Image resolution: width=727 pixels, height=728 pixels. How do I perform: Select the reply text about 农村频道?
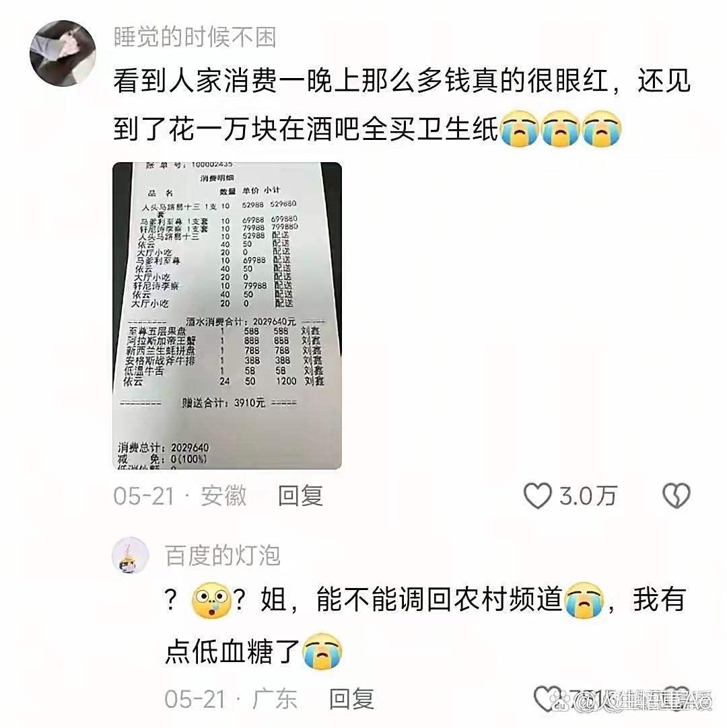point(425,625)
